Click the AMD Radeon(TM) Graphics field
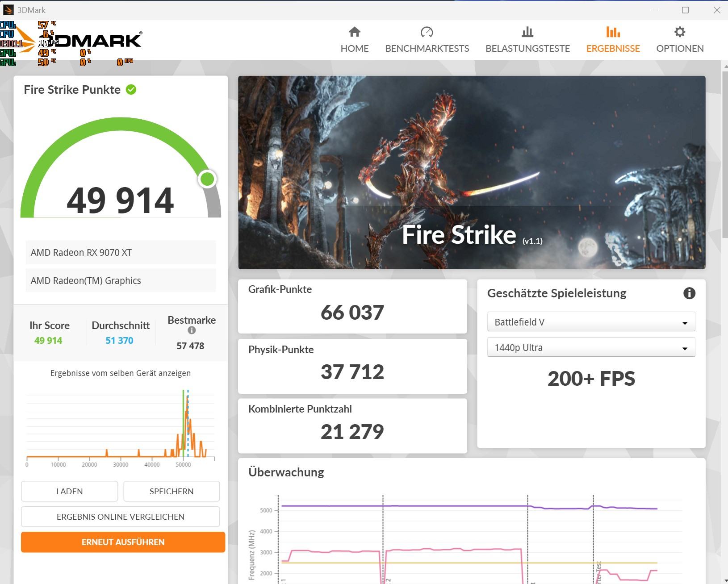This screenshot has width=728, height=584. tap(121, 280)
